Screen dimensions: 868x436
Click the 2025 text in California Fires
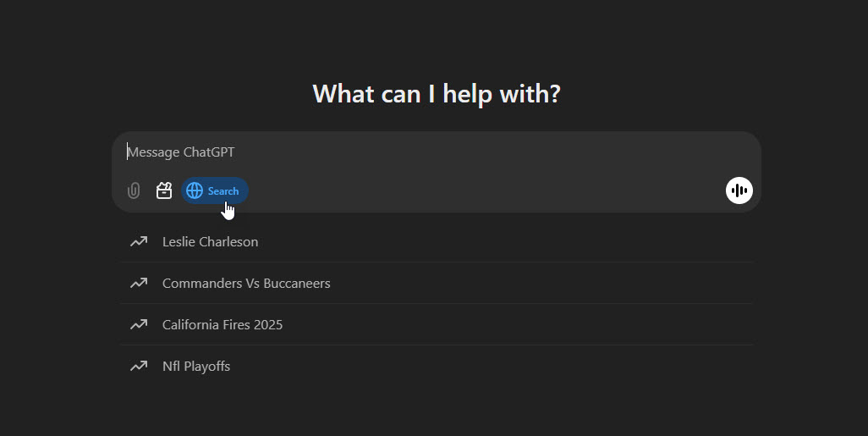[x=268, y=324]
